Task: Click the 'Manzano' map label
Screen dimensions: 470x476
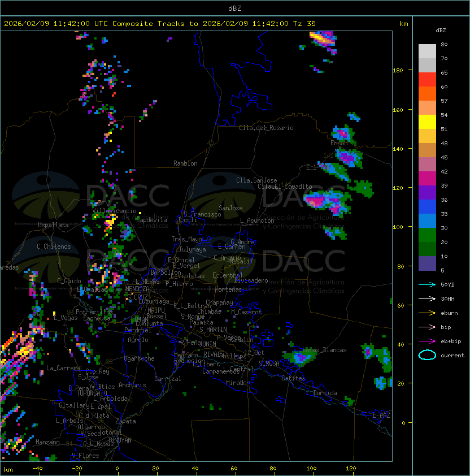Action: [47, 442]
